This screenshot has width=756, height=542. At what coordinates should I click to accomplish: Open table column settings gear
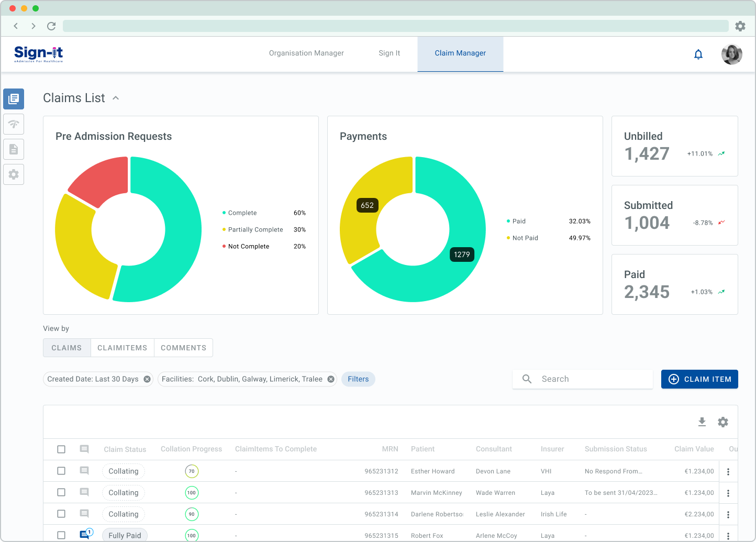[x=723, y=422]
